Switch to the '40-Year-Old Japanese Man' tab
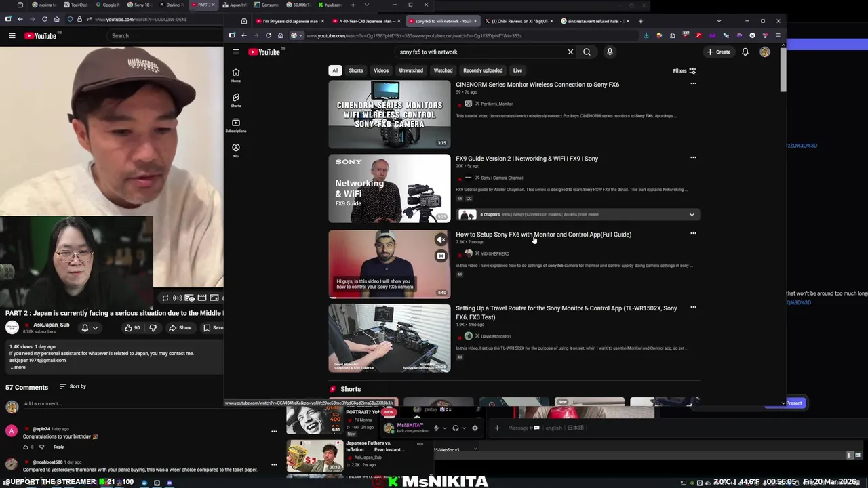 coord(367,21)
